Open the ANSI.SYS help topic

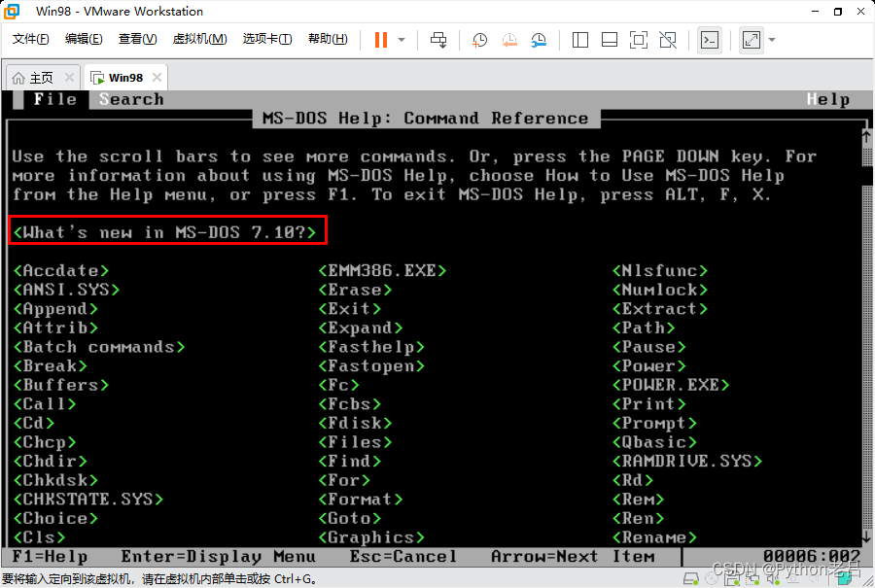pos(66,290)
